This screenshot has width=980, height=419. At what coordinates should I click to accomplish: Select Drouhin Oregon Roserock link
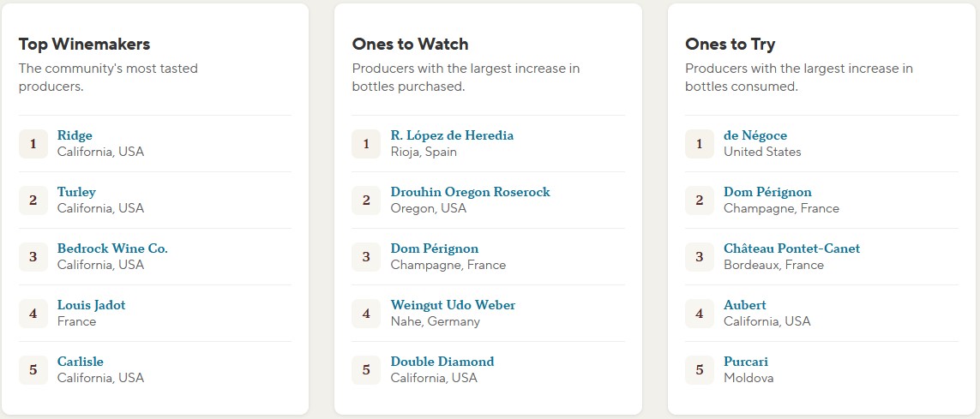click(470, 192)
